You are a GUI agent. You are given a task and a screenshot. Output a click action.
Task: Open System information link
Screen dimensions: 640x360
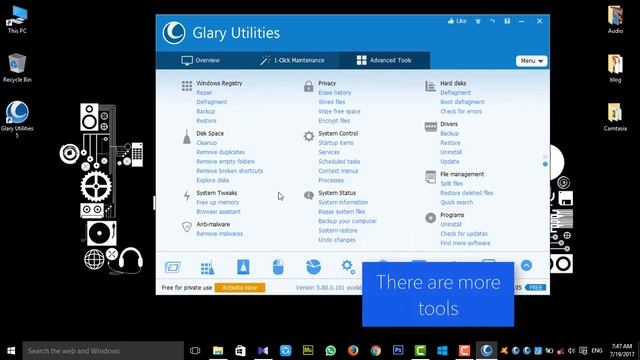[x=343, y=202]
